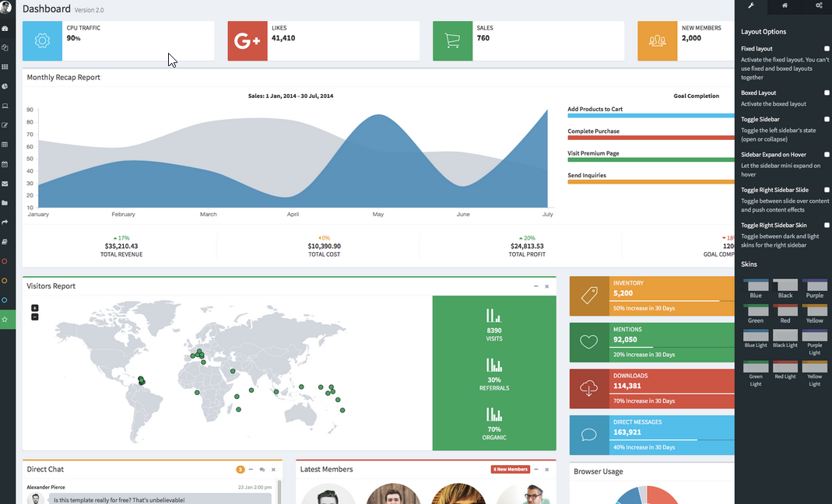The image size is (832, 504).
Task: Click the Google Plus Likes icon
Action: (247, 41)
